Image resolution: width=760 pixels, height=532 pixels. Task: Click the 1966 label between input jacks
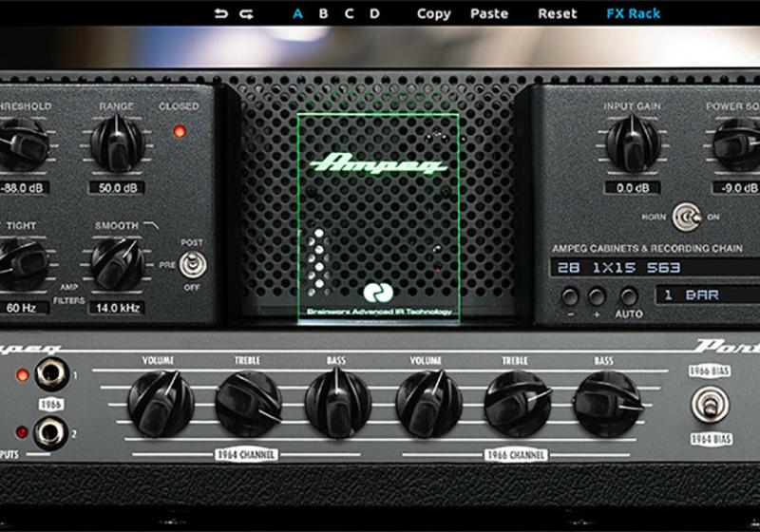point(51,404)
